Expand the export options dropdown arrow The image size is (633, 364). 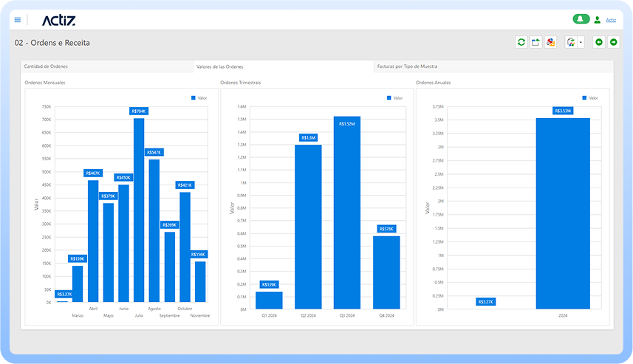coord(581,42)
